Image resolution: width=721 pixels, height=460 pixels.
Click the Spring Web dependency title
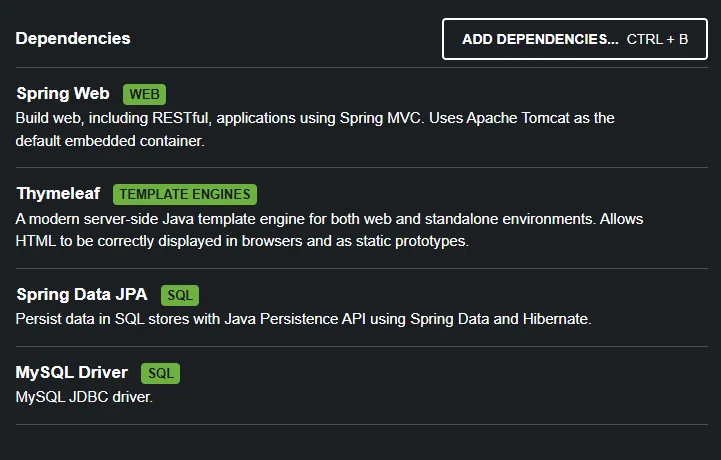(63, 93)
